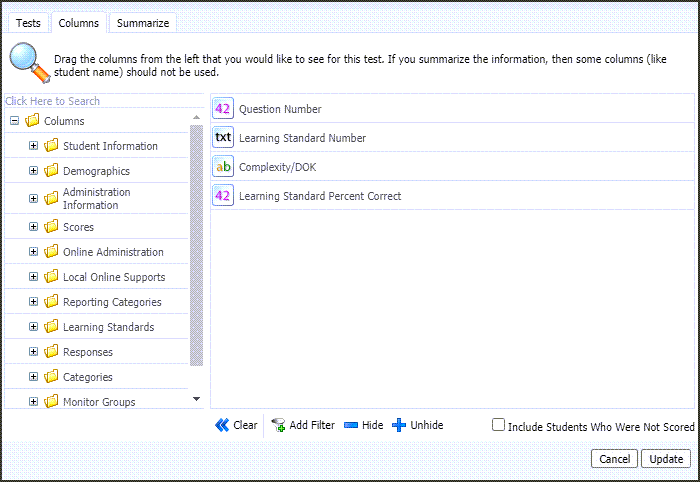Switch to the Tests tab

coord(28,23)
